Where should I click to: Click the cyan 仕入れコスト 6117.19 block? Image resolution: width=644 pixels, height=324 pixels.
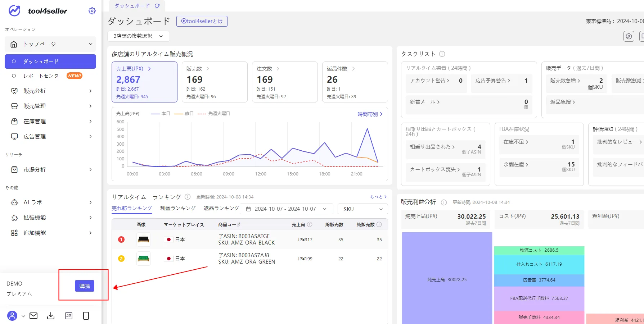point(539,264)
